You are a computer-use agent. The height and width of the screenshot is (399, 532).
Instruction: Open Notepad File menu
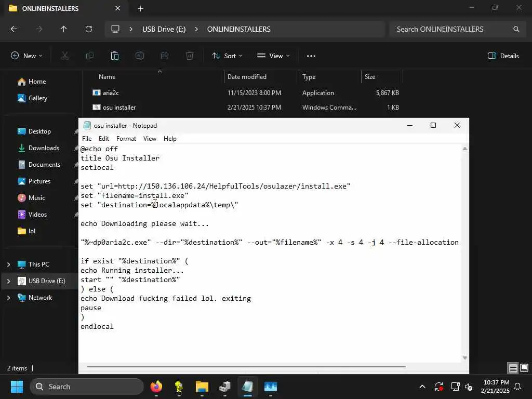(87, 138)
